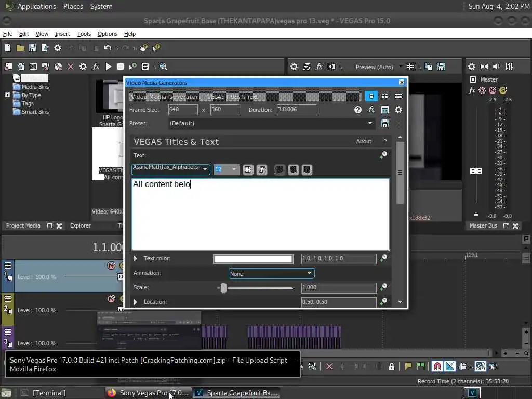The width and height of the screenshot is (532, 399).
Task: Expand the By Type media bin
Action: (x=7, y=95)
